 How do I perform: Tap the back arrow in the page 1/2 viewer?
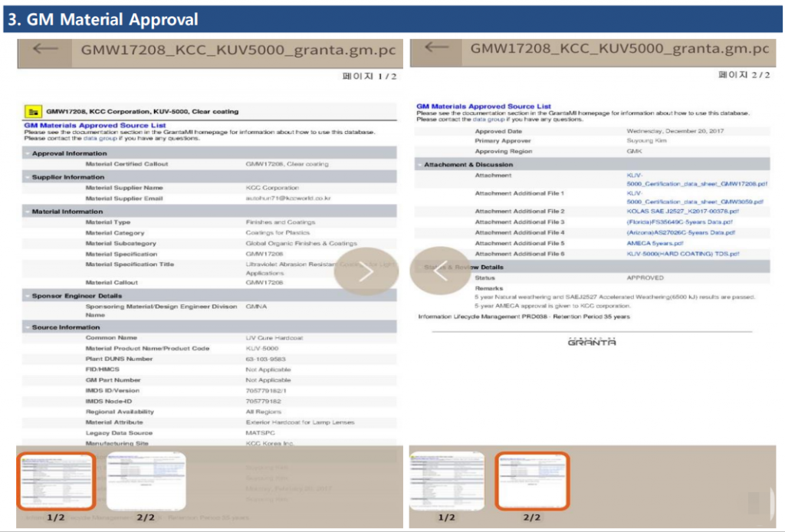pos(45,49)
